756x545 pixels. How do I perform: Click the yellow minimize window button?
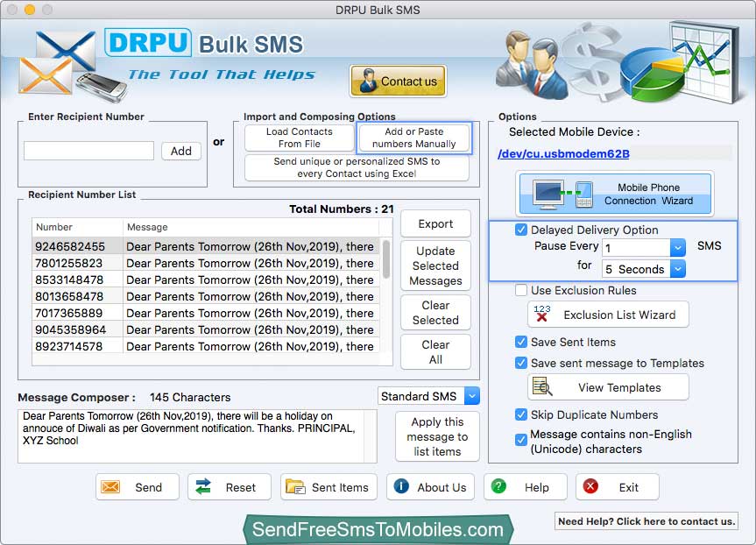pyautogui.click(x=30, y=10)
